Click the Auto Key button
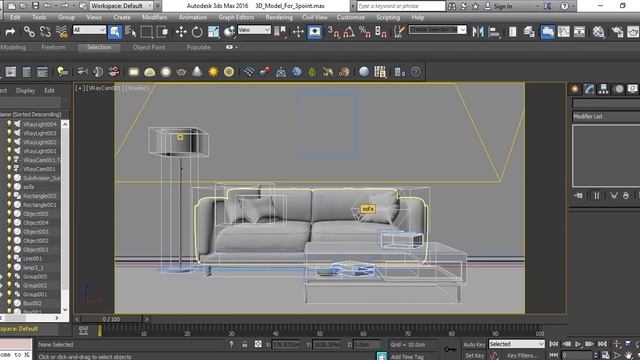 [474, 344]
